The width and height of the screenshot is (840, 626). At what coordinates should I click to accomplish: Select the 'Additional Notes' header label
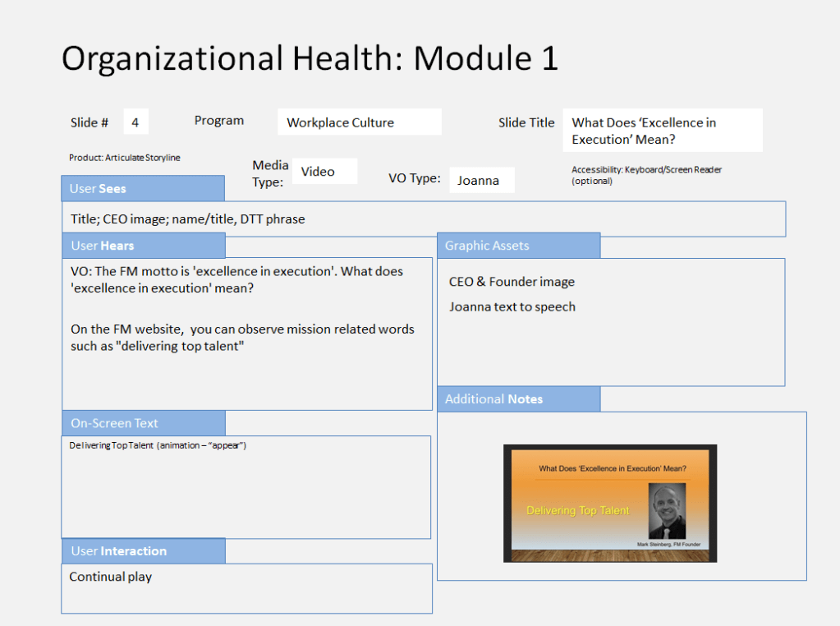(x=518, y=399)
